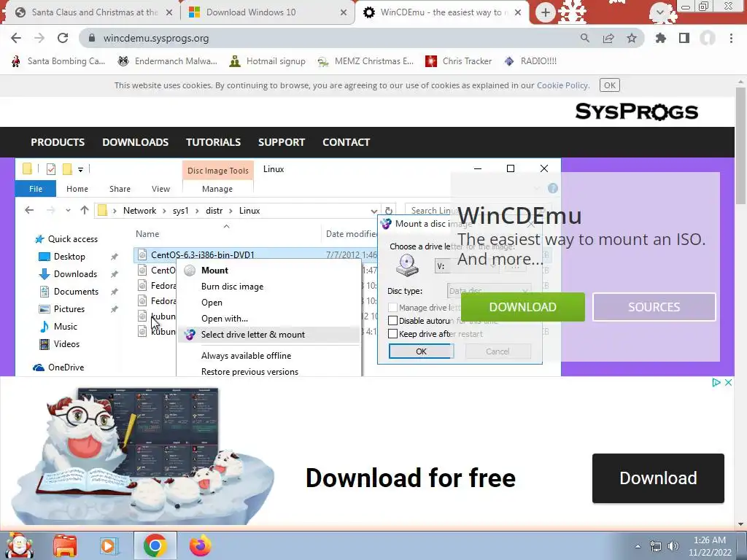Show hidden tray icons arrow
Screen dimensions: 747x560
tap(638, 546)
